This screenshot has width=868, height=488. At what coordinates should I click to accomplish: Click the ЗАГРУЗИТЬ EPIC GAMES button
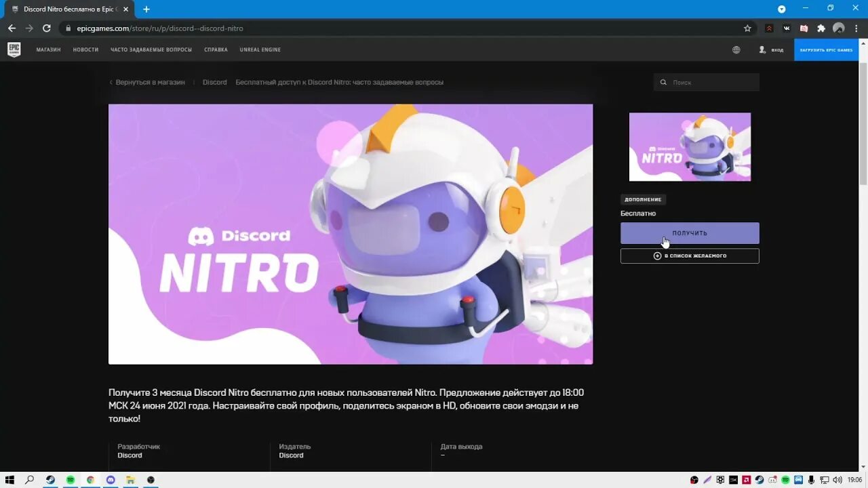click(826, 49)
